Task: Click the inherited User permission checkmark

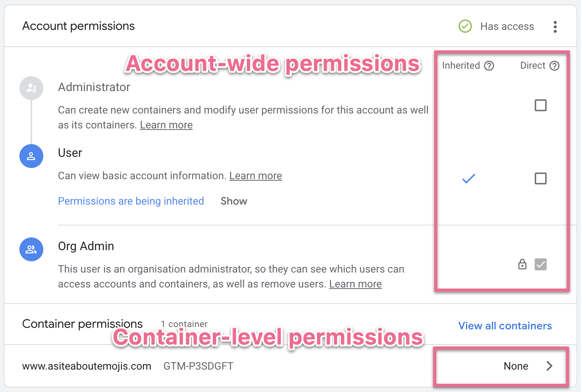Action: 469,179
